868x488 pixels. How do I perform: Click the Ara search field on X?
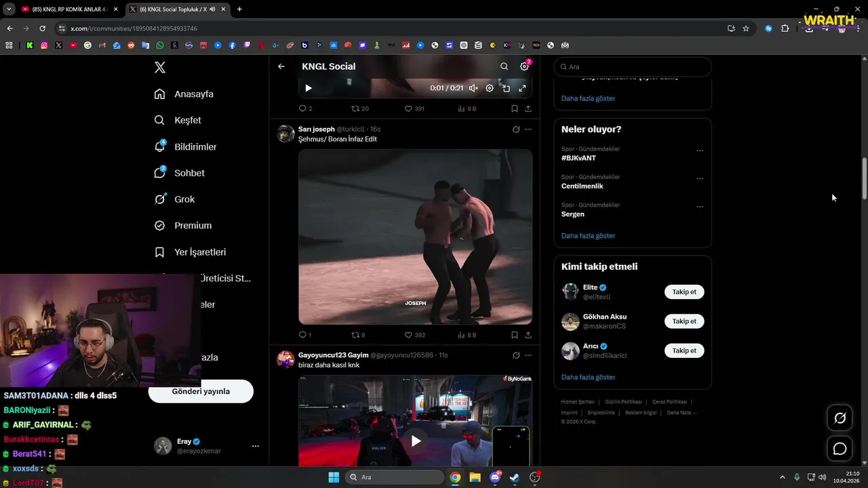point(633,66)
